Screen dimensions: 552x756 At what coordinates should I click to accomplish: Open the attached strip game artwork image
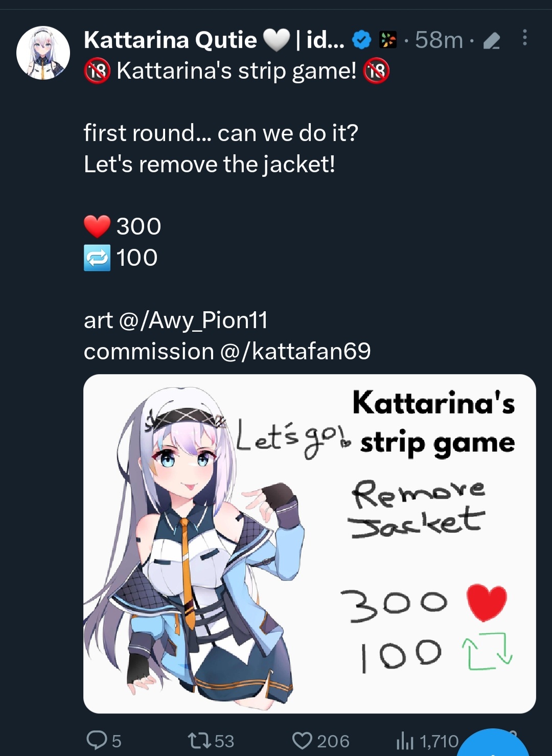(x=309, y=543)
